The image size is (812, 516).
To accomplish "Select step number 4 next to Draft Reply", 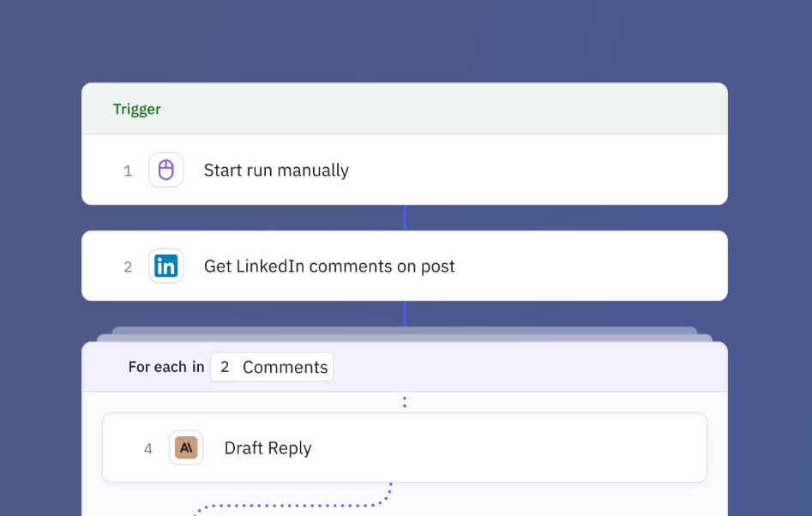I will click(x=148, y=449).
